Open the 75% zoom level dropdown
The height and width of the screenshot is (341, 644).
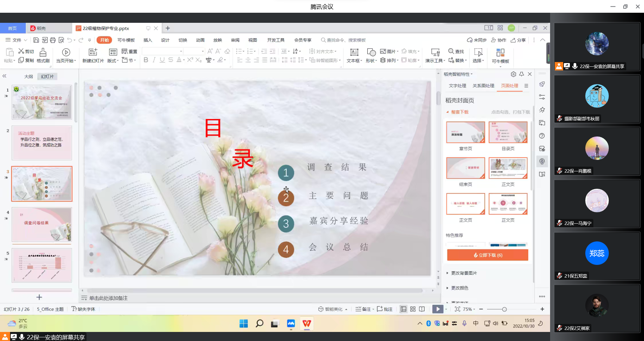(469, 309)
